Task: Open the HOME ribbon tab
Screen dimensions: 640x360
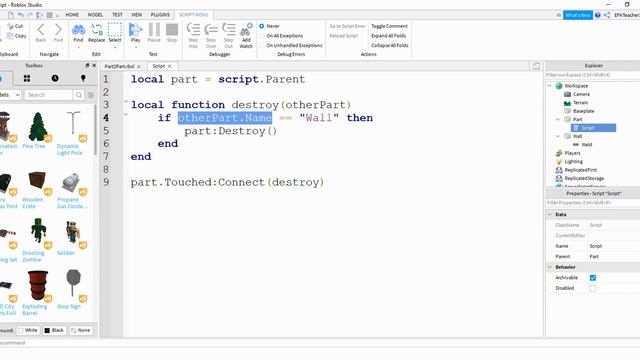Action: pyautogui.click(x=72, y=15)
